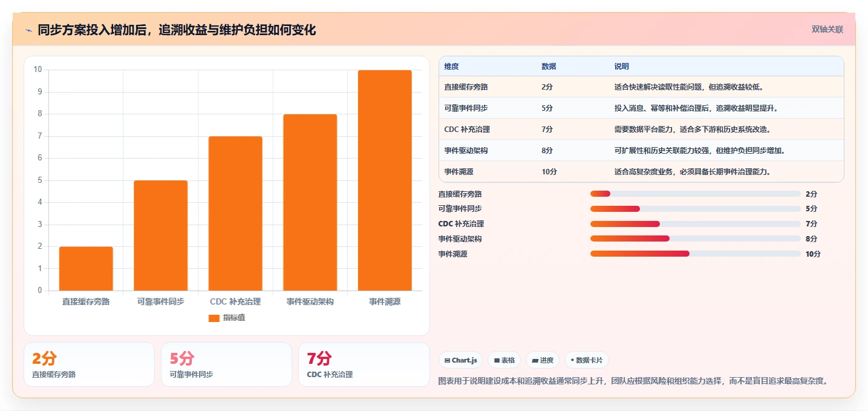Image resolution: width=868 pixels, height=411 pixels.
Task: Click the 直接缓存旁路 progress bar
Action: click(x=696, y=194)
